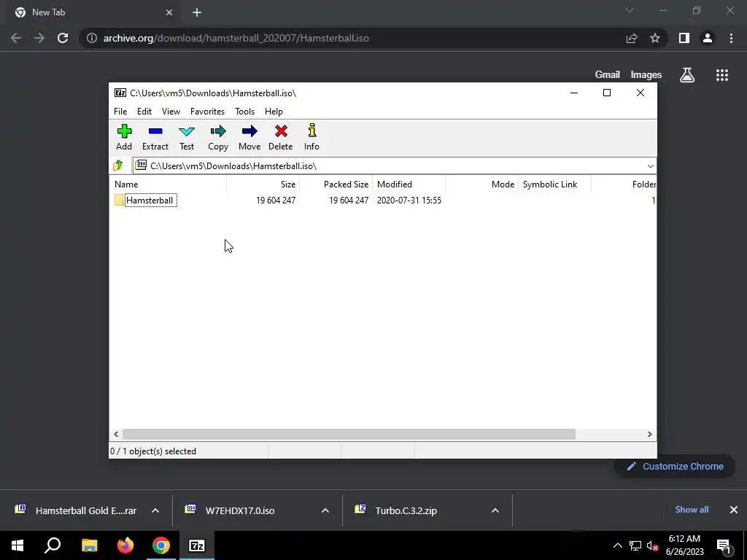Image resolution: width=747 pixels, height=560 pixels.
Task: Click the red Delete icon
Action: tap(281, 138)
